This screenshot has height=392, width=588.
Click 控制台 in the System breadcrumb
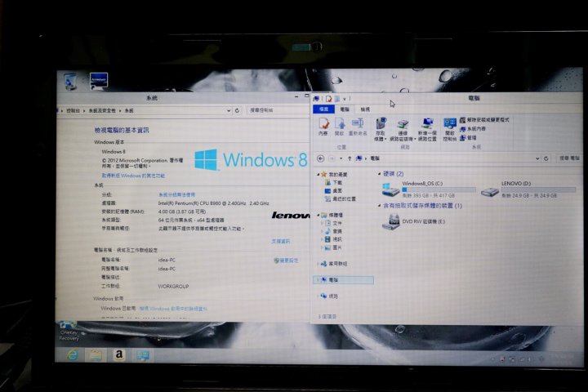tap(73, 111)
